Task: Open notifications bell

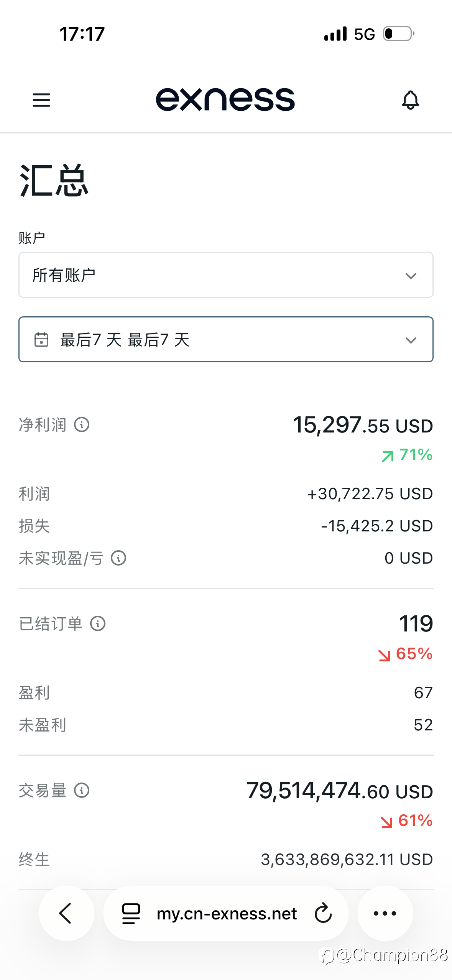Action: [410, 100]
